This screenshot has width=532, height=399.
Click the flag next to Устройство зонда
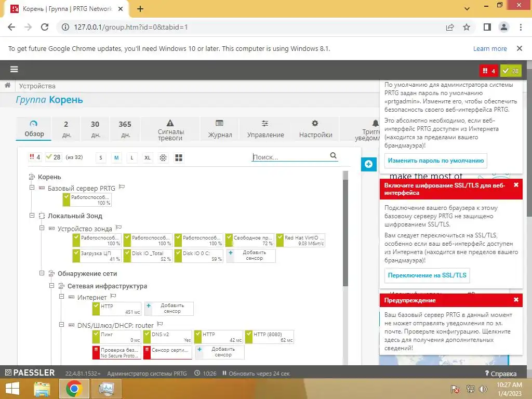pyautogui.click(x=118, y=228)
